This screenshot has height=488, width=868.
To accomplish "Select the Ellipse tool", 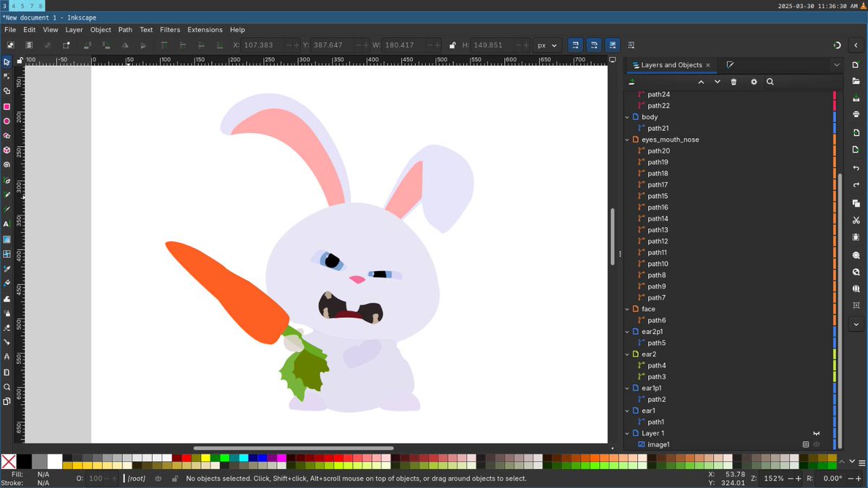I will (7, 121).
